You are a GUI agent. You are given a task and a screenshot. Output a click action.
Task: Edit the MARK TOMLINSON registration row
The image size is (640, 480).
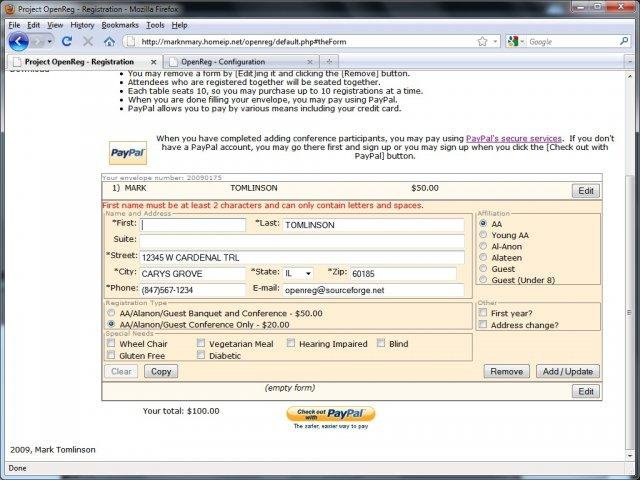(586, 191)
